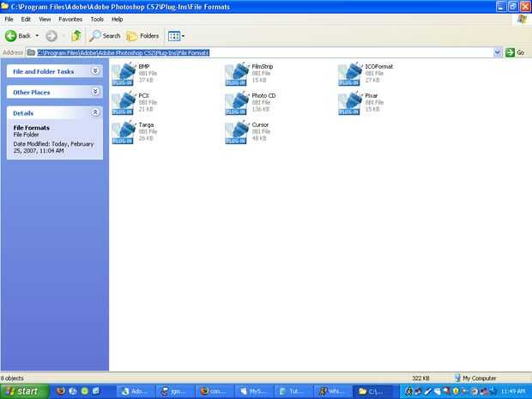Select the 'Photo CD' file name label
The image size is (532, 399).
coord(263,96)
